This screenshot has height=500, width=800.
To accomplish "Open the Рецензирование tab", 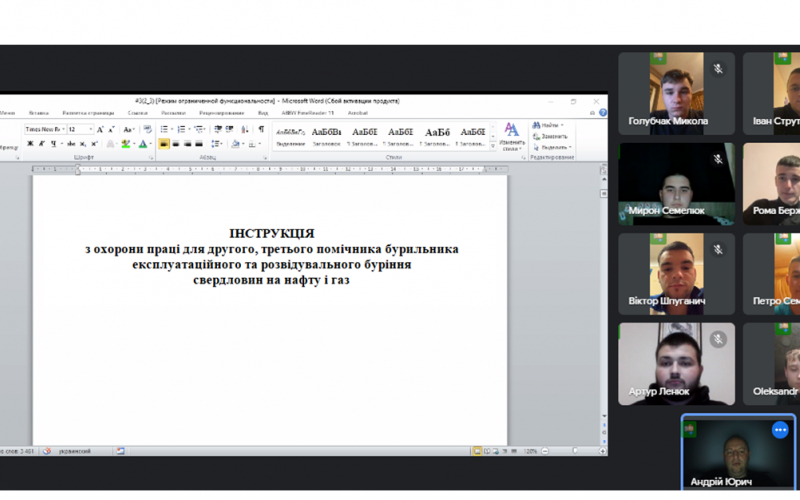I will point(221,113).
